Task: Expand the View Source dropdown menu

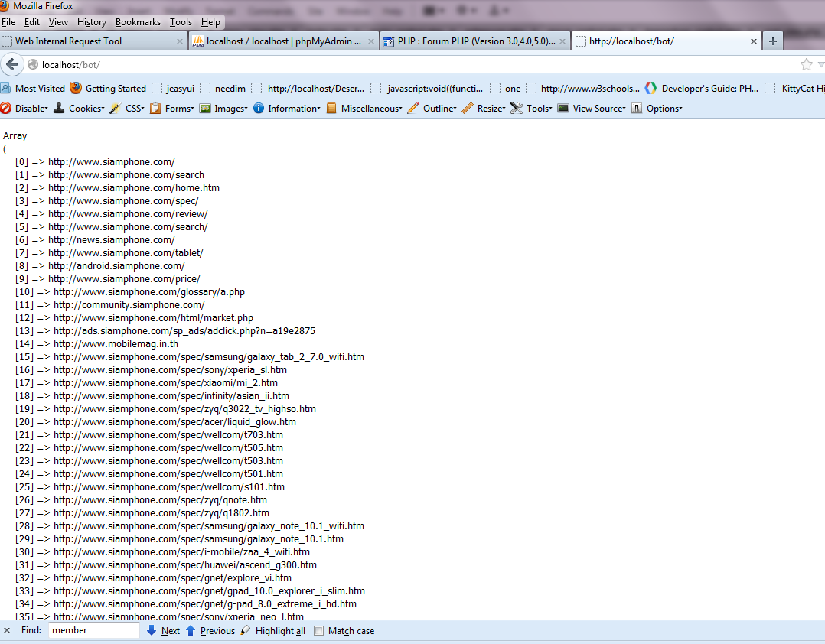Action: 624,109
